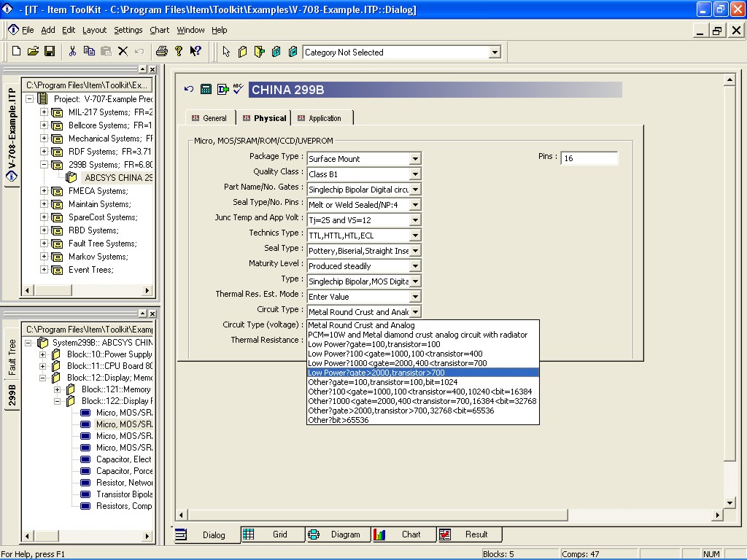Select the arrow pointer tool
Image resolution: width=747 pixels, height=560 pixels.
pyautogui.click(x=226, y=52)
